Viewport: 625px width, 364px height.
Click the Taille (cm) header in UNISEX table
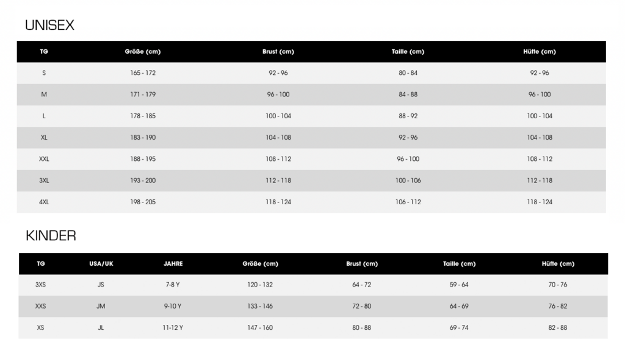(x=408, y=51)
